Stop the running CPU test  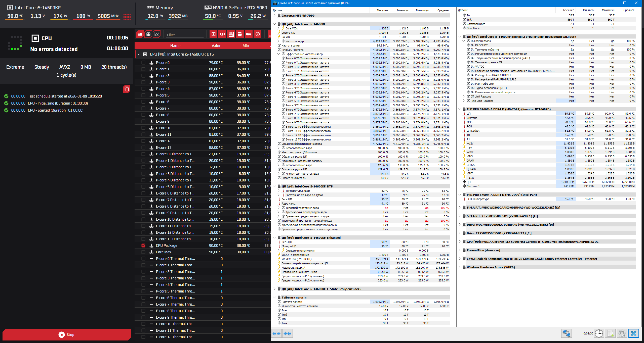coord(67,335)
